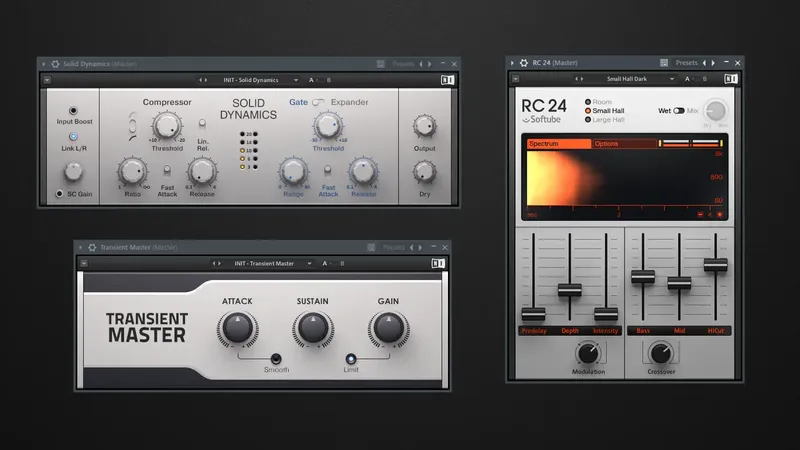This screenshot has width=800, height=450.
Task: Click NI logo in Transient Master header
Action: (438, 263)
